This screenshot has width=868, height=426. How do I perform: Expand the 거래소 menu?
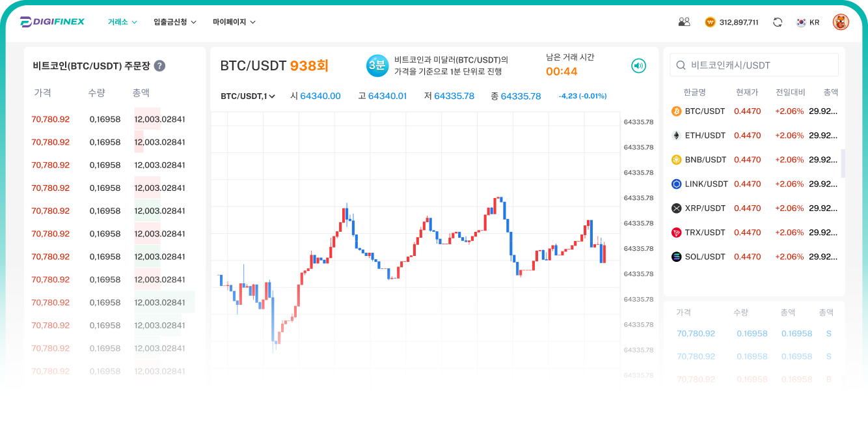coord(122,21)
